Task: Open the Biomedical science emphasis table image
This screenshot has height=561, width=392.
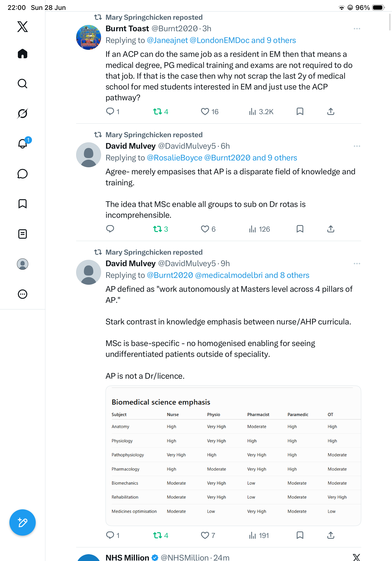Action: tap(233, 456)
